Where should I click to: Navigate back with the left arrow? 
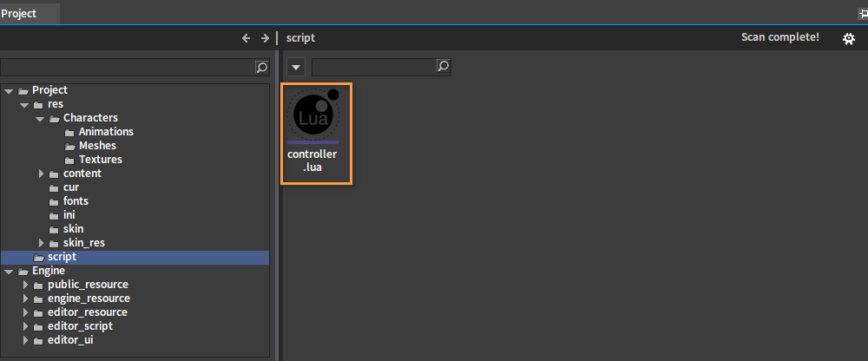(246, 38)
